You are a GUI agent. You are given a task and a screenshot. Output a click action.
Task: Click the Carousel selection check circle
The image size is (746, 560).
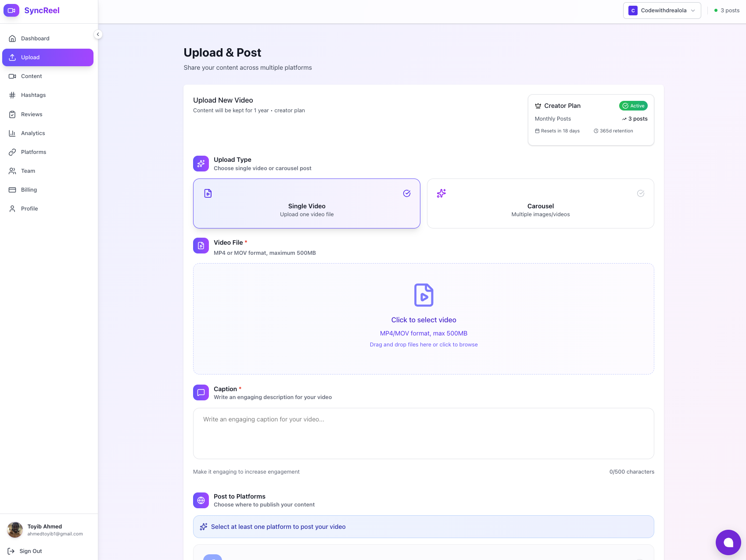[640, 193]
